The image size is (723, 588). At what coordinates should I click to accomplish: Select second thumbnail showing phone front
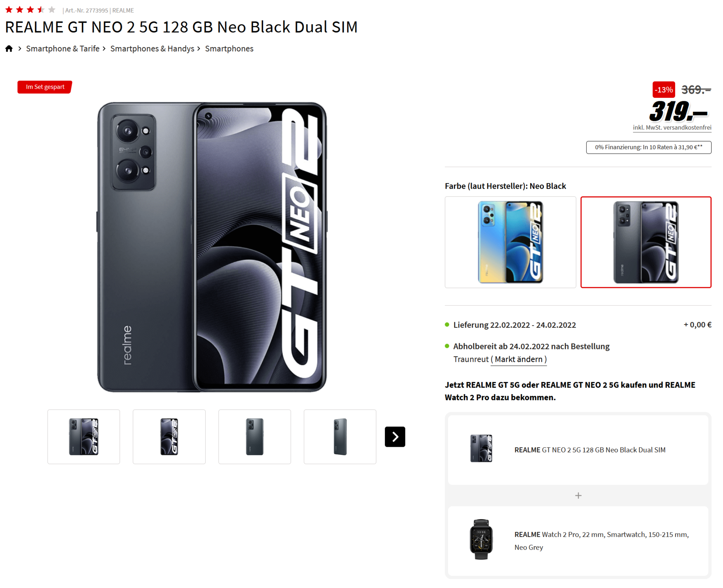point(169,437)
